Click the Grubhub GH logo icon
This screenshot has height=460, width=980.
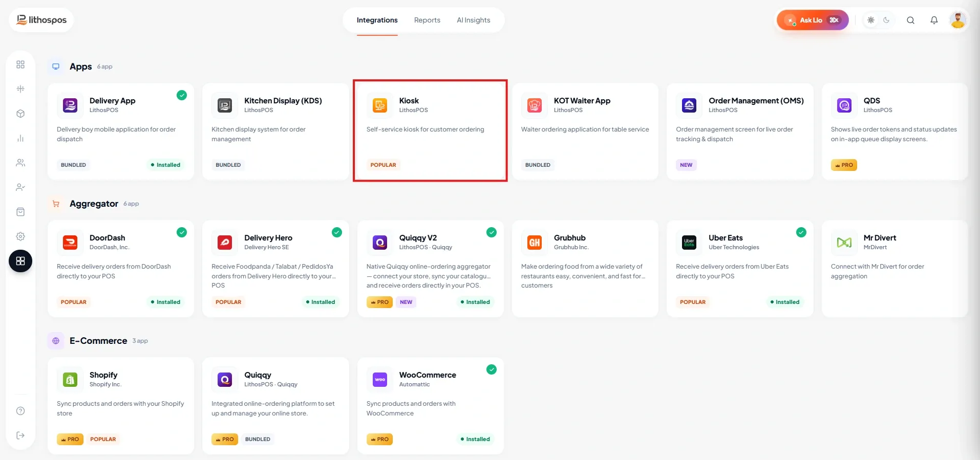[x=535, y=243]
